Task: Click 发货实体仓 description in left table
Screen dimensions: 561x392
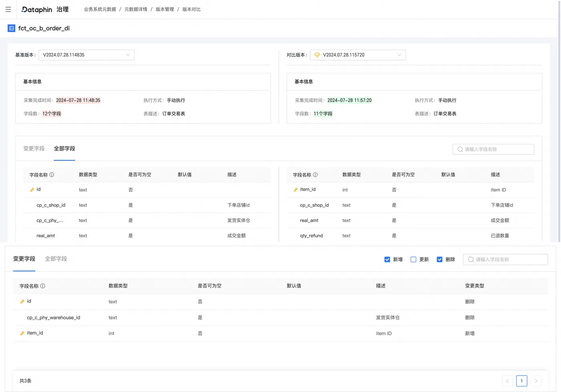Action: tap(239, 220)
